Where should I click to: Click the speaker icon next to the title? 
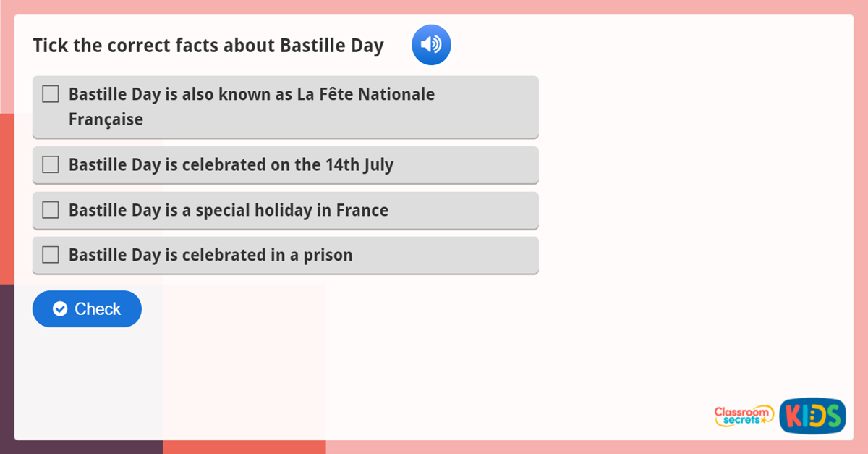tap(431, 44)
